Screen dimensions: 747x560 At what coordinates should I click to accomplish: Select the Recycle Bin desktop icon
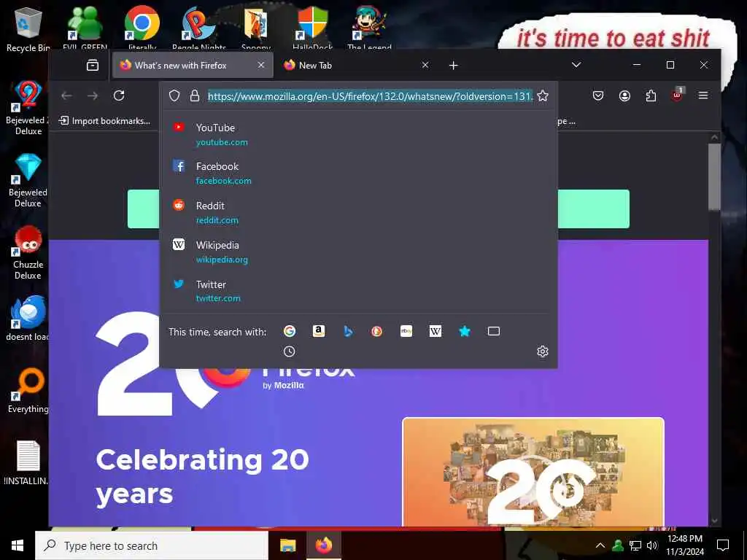pos(28,29)
